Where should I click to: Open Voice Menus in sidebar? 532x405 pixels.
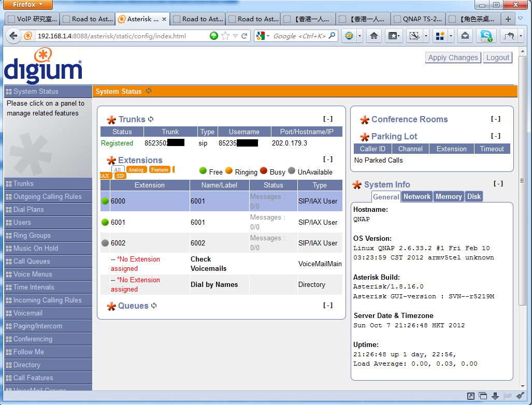pos(48,274)
